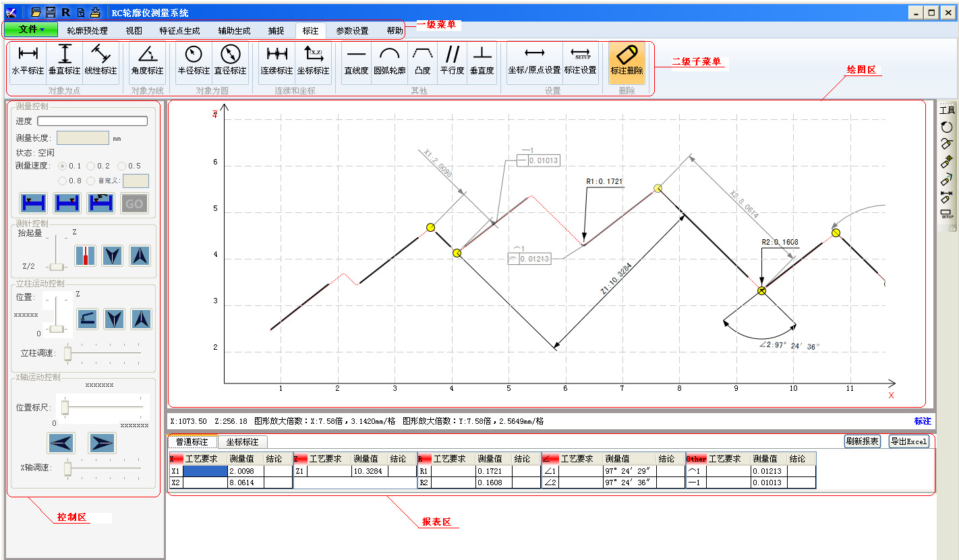Select the 圆弧轮廓 arc profile tool

click(390, 60)
